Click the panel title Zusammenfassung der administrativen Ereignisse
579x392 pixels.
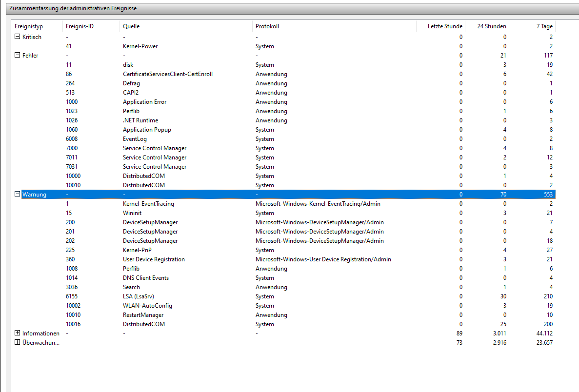pos(73,8)
